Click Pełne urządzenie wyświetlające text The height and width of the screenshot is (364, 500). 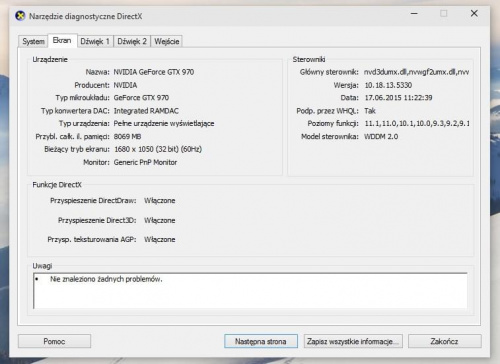click(164, 124)
